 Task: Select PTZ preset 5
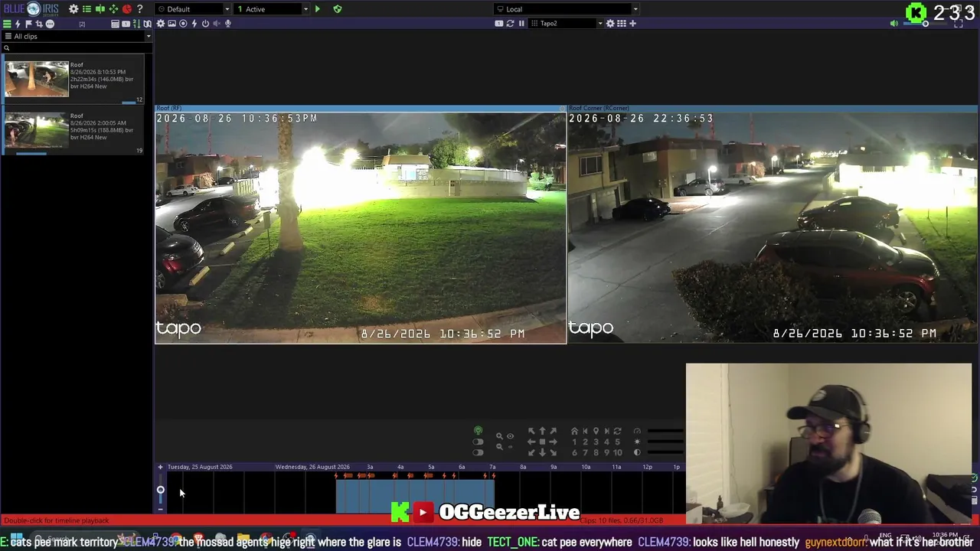[617, 442]
